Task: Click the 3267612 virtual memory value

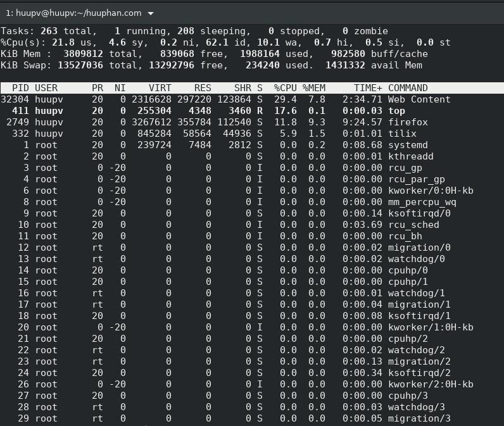Action: point(151,122)
